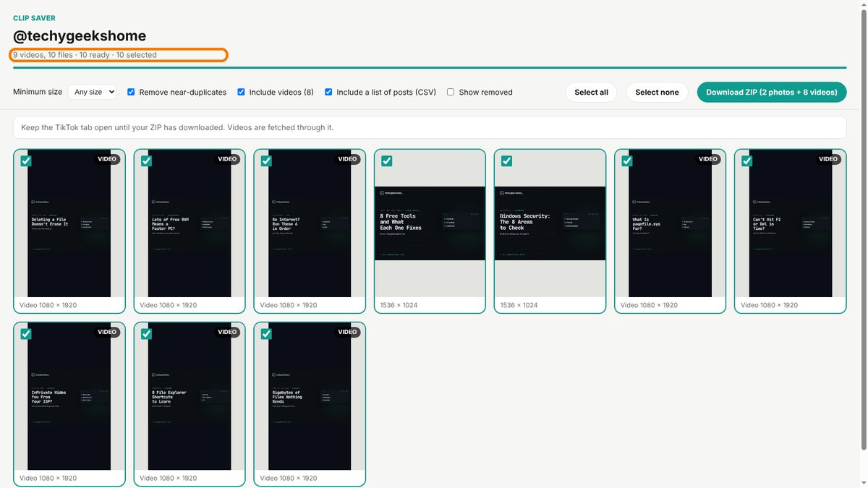The width and height of the screenshot is (868, 488).
Task: Click VIDEO badge on 'InPrivate Hides You' card
Action: click(107, 332)
